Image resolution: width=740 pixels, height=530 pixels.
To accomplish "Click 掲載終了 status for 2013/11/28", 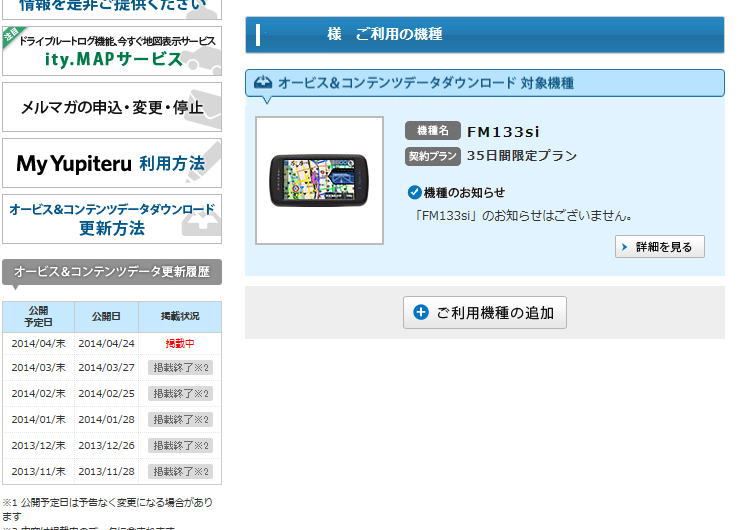I will click(x=180, y=471).
